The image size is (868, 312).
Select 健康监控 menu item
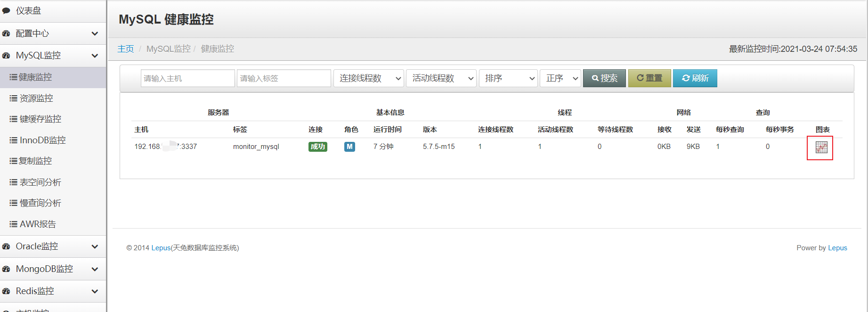53,77
